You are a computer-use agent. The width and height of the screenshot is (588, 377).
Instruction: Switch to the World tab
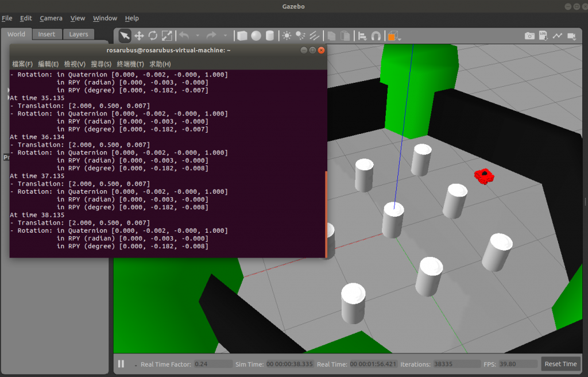[x=16, y=34]
